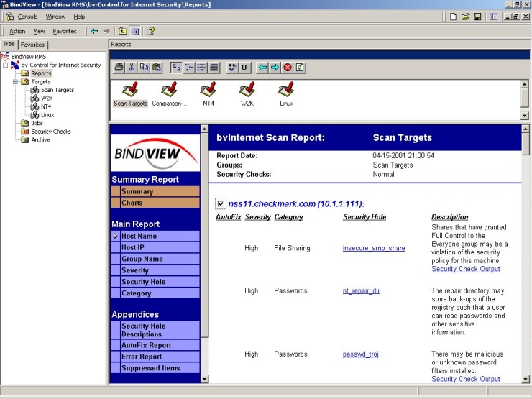This screenshot has width=532, height=399.
Task: Collapse the bv-Control for Internet Security node
Action: coord(6,65)
